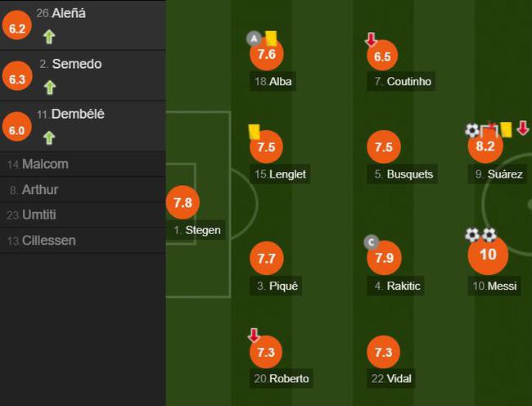Click Vidal's 7.3 rating circle
Viewport: 532px width, 406px height.
coord(383,352)
